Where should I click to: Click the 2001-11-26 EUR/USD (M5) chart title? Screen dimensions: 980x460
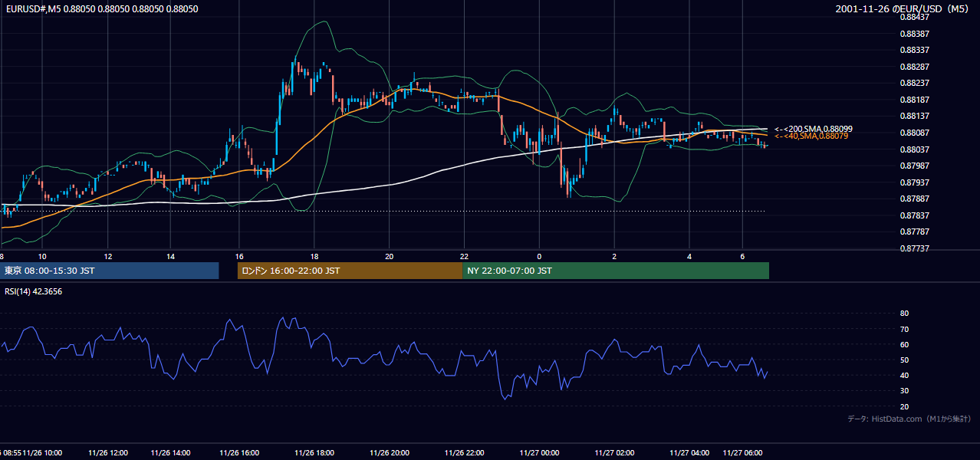point(903,9)
